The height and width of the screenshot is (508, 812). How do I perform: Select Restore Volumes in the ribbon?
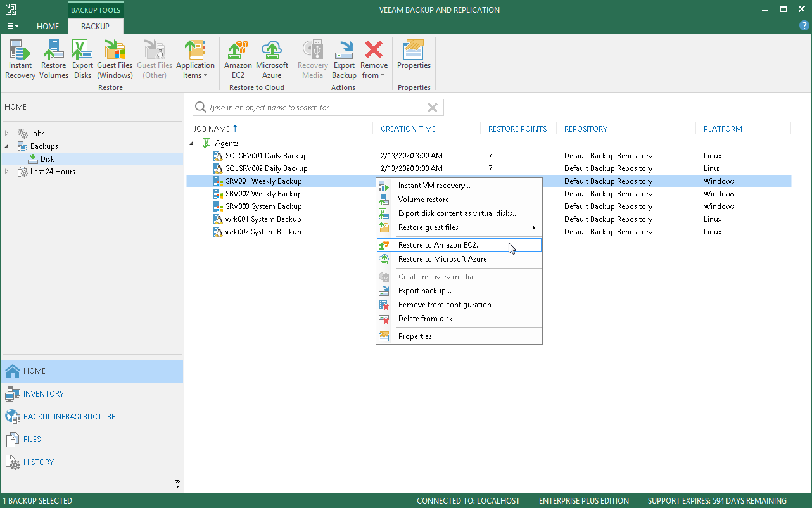tap(54, 60)
